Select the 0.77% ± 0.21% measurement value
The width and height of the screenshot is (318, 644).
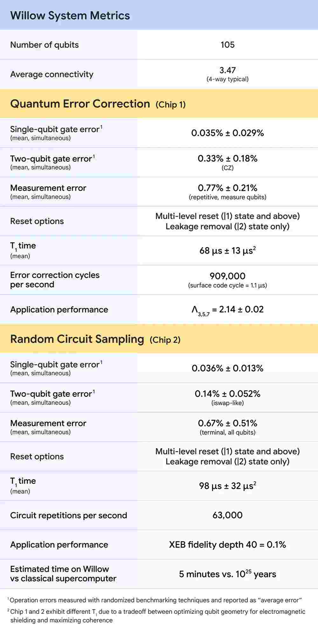(227, 188)
